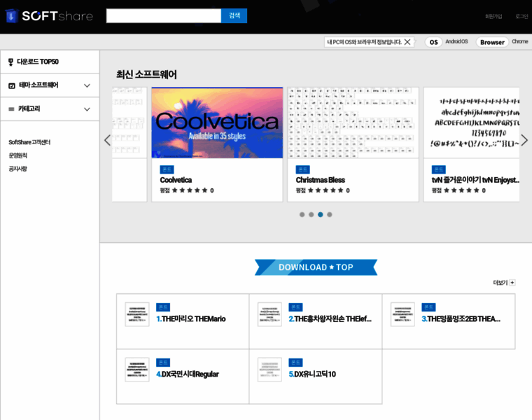Select the third active carousel dot

(321, 214)
